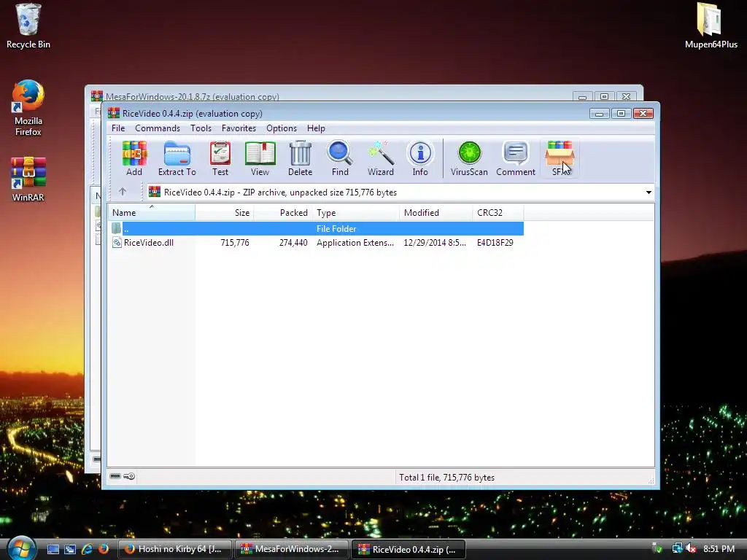Select WinRAR desktop shortcut
This screenshot has height=560, width=747.
coord(28,179)
